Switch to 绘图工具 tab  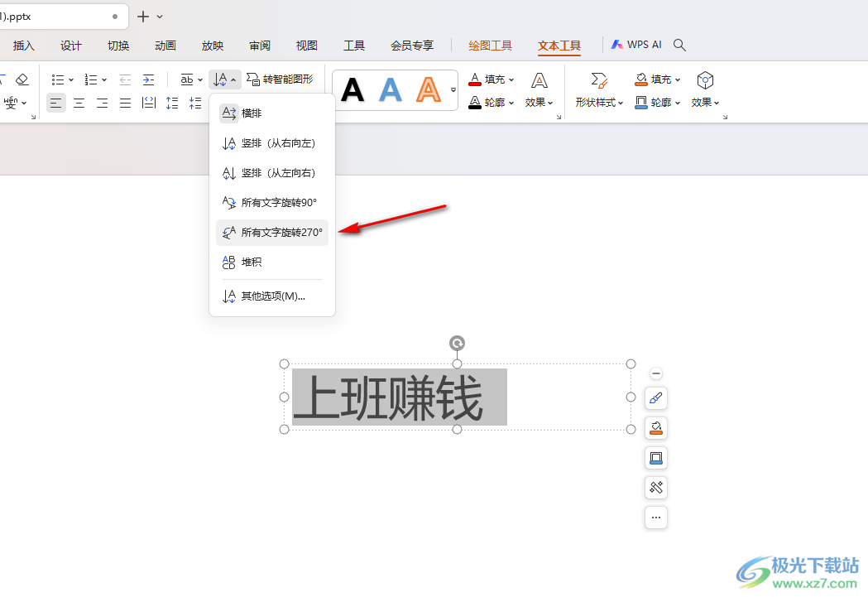click(x=491, y=46)
